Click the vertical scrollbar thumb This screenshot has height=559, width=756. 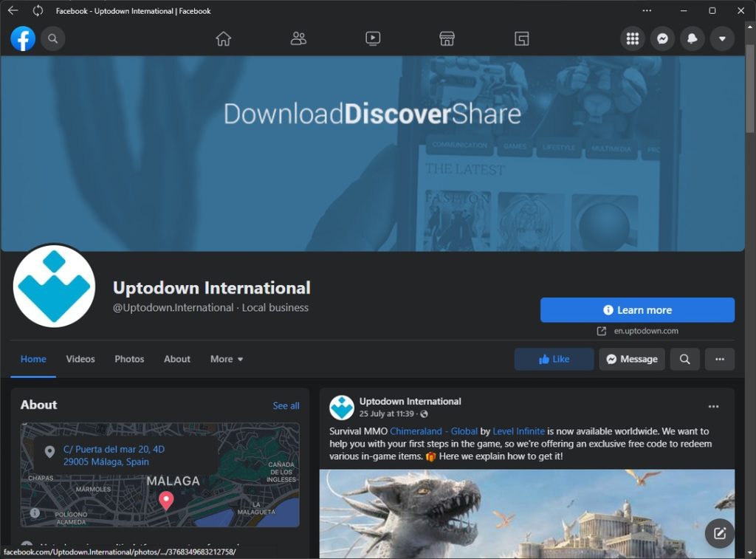click(750, 89)
